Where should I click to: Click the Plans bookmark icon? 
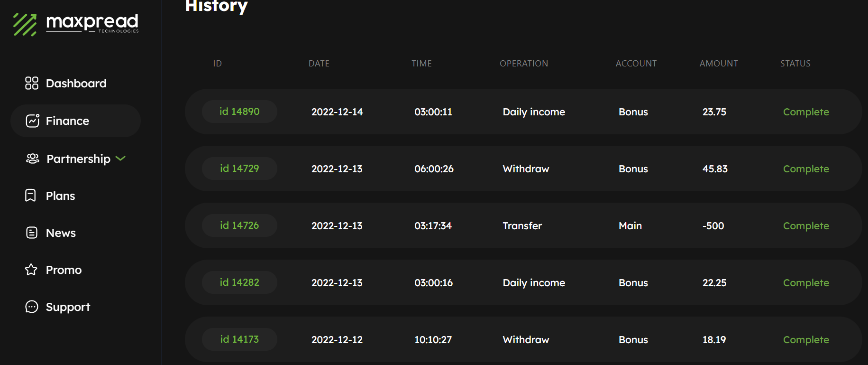[30, 196]
